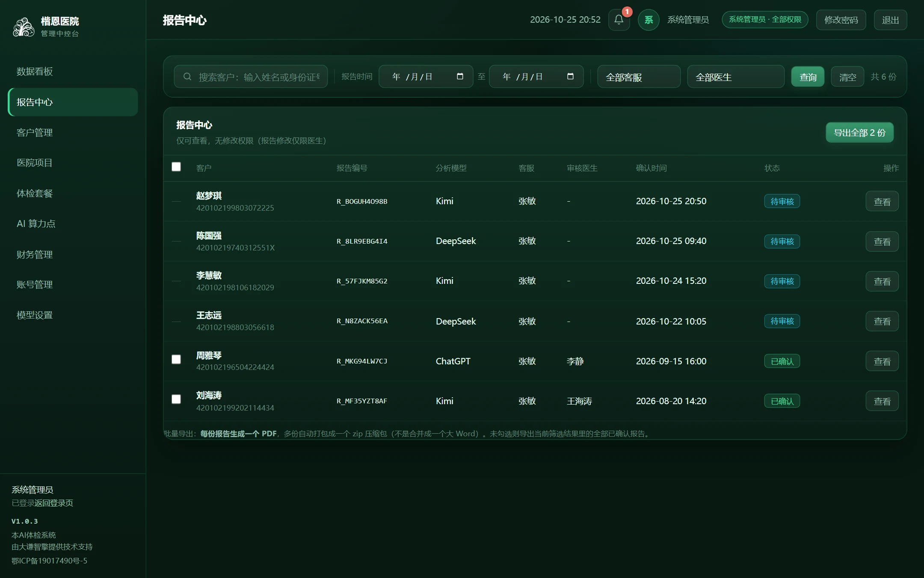924x578 pixels.
Task: Click 待审核 status badge for 赵梦琪
Action: (x=782, y=201)
